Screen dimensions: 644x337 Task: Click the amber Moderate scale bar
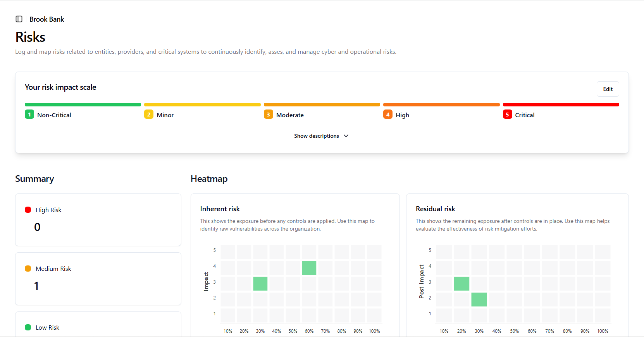click(x=322, y=104)
